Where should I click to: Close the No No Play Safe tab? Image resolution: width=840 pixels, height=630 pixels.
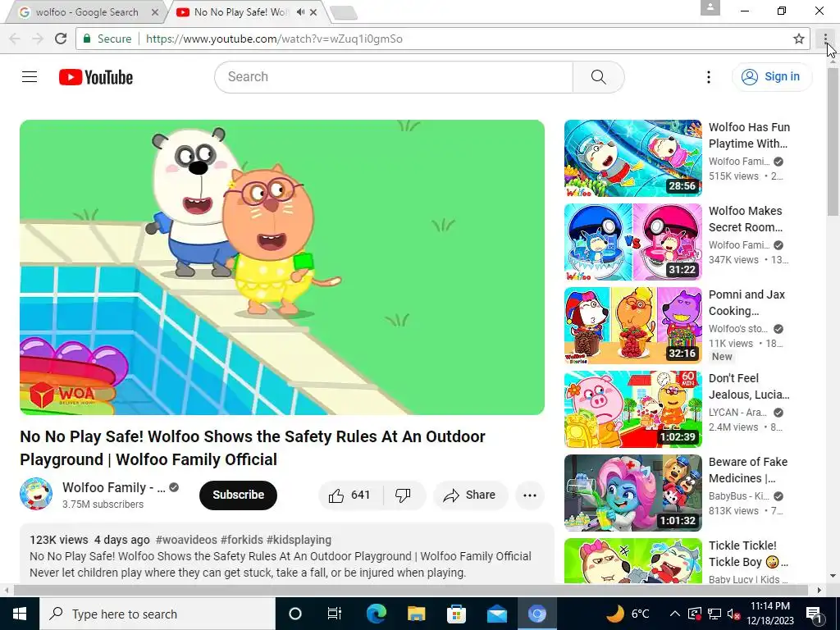(313, 11)
